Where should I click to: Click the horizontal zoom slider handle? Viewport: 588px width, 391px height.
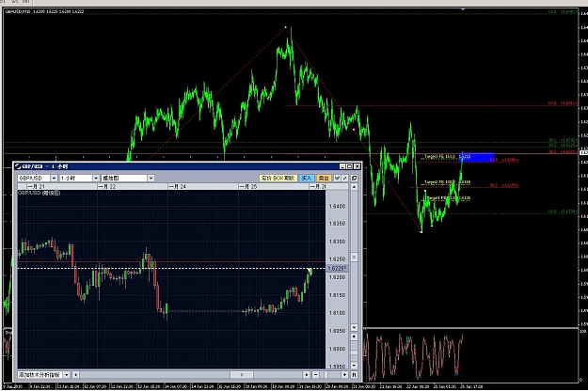coord(326,374)
